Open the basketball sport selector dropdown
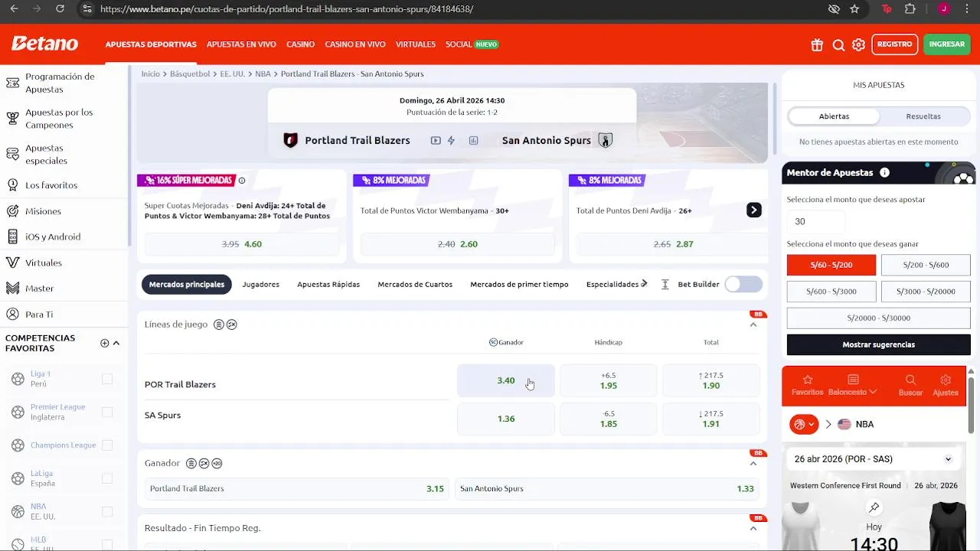 click(804, 424)
